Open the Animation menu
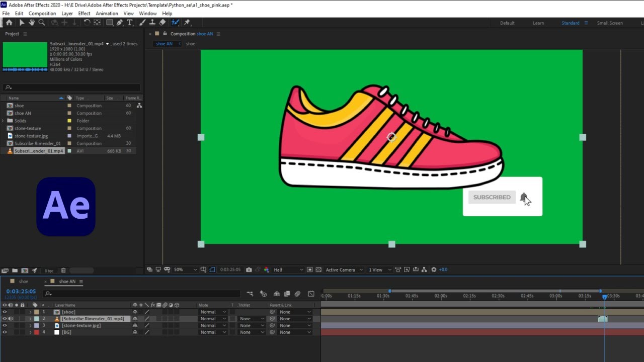 (x=107, y=14)
